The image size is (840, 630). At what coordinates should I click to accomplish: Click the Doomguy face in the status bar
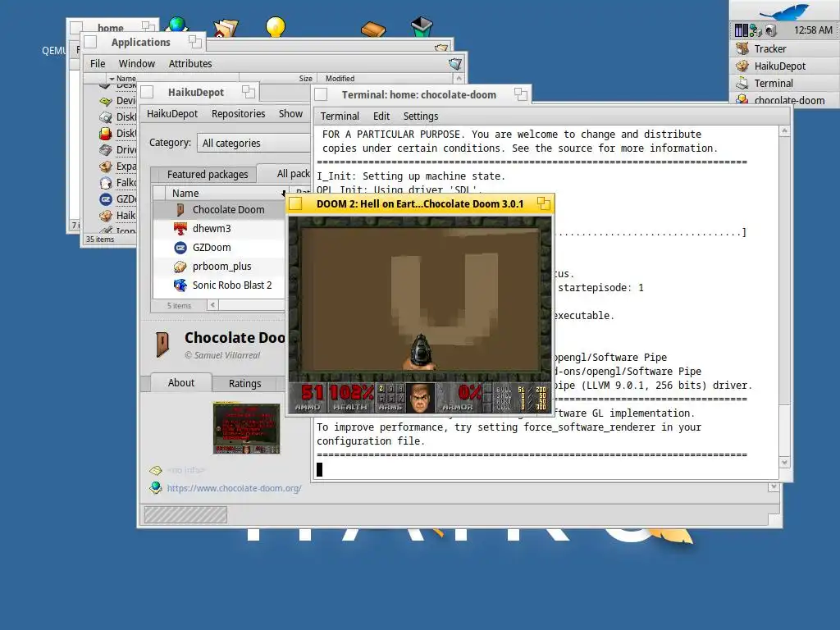[x=421, y=398]
